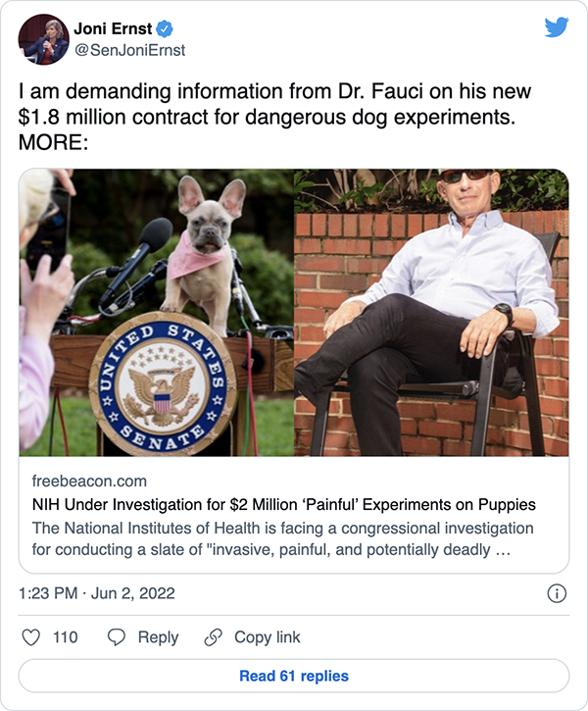Open Read 61 replies

coord(294,676)
